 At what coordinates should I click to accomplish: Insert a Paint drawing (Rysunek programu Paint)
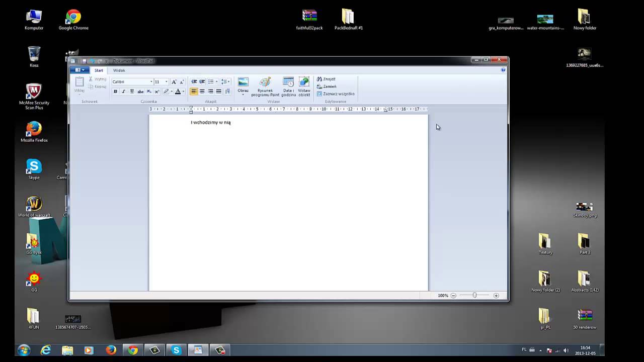pyautogui.click(x=265, y=86)
